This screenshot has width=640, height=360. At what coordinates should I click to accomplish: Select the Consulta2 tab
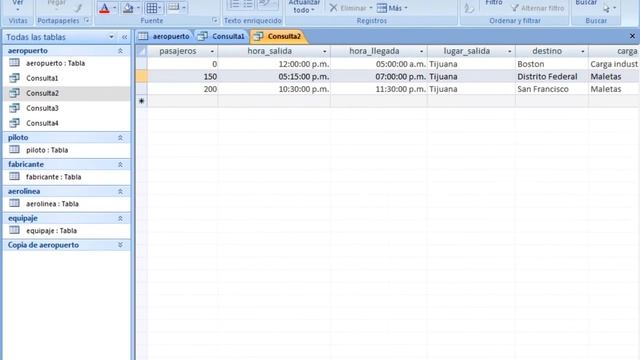(x=278, y=36)
